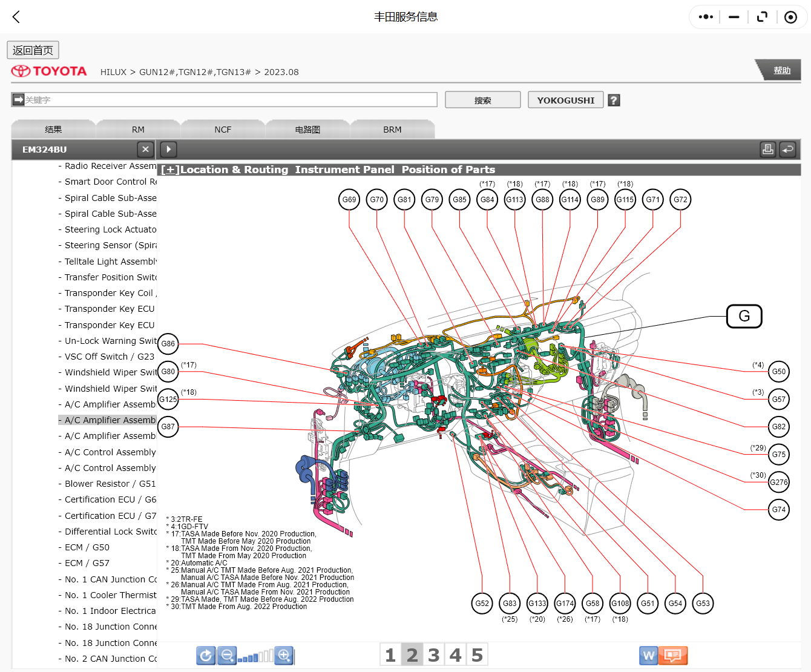The width and height of the screenshot is (811, 672).
Task: Open the orange comment/feedback icon
Action: pos(674,656)
